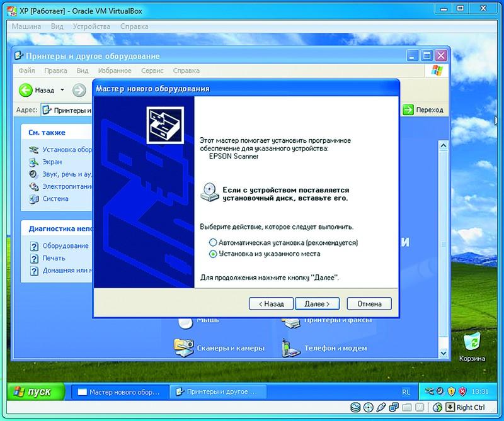Image resolution: width=504 pixels, height=421 pixels.
Task: Click the VirtualBox network adapters indicator
Action: 394,408
